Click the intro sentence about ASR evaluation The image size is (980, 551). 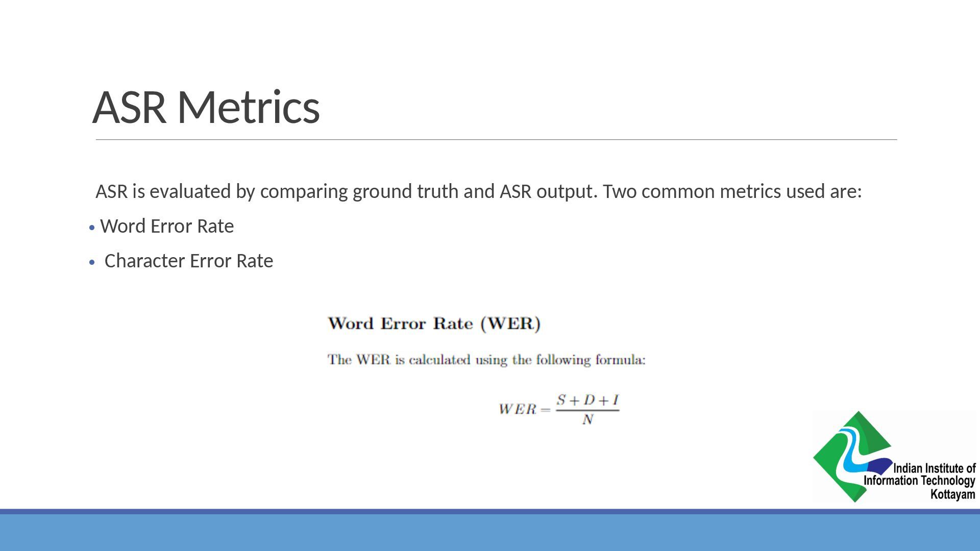tap(478, 192)
